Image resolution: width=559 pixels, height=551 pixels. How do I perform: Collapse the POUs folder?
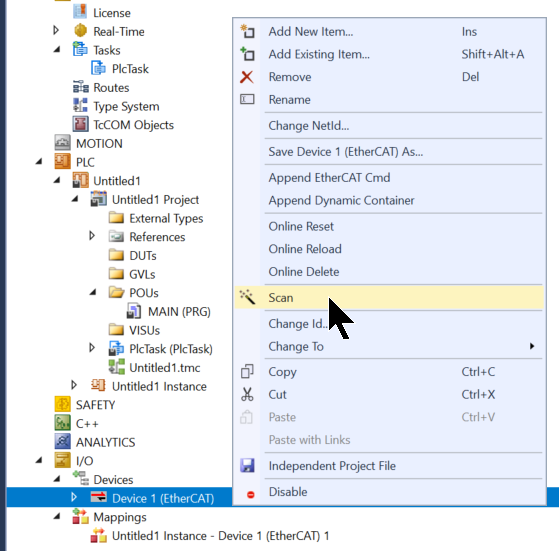(93, 292)
